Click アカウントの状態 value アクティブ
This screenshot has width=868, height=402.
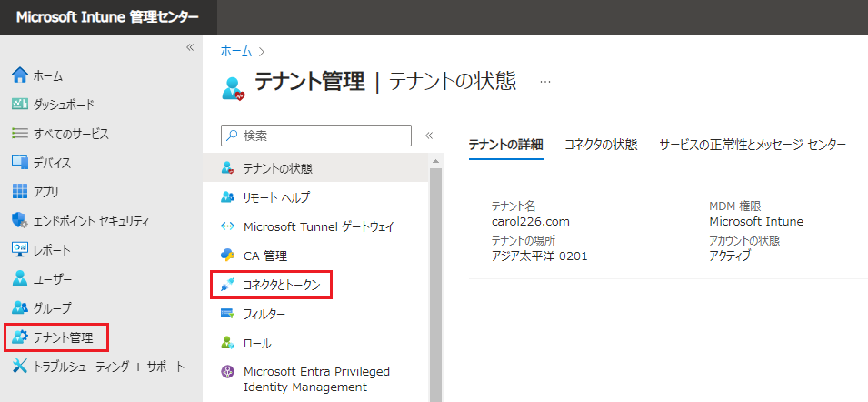pos(730,256)
